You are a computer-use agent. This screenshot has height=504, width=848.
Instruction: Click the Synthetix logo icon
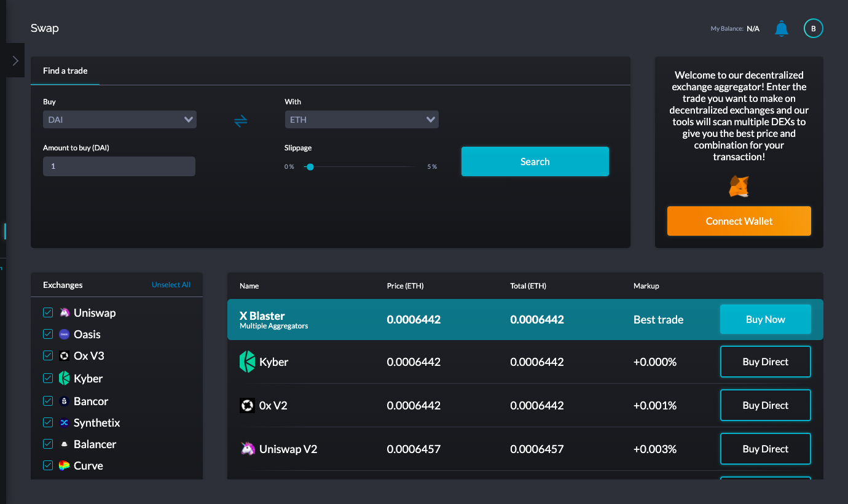[65, 422]
